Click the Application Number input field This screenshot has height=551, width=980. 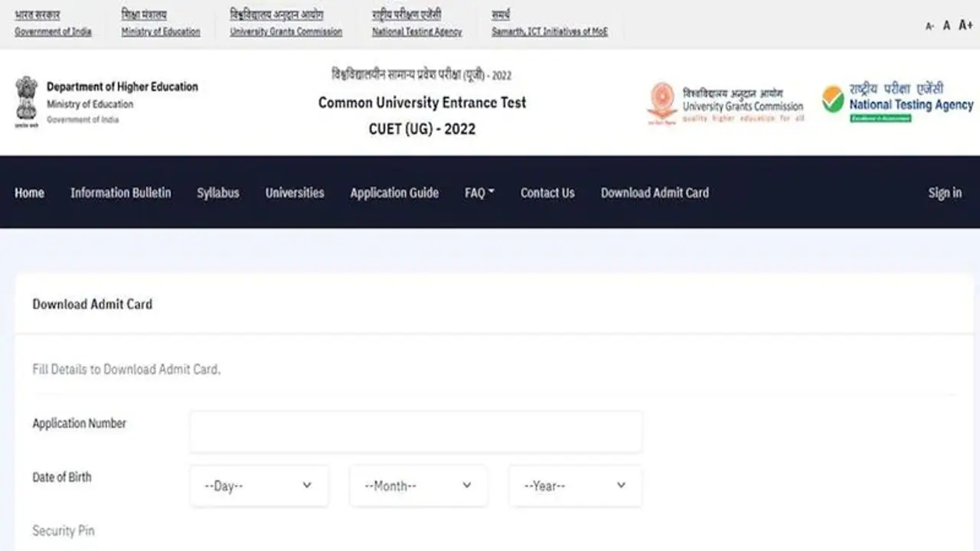click(416, 431)
